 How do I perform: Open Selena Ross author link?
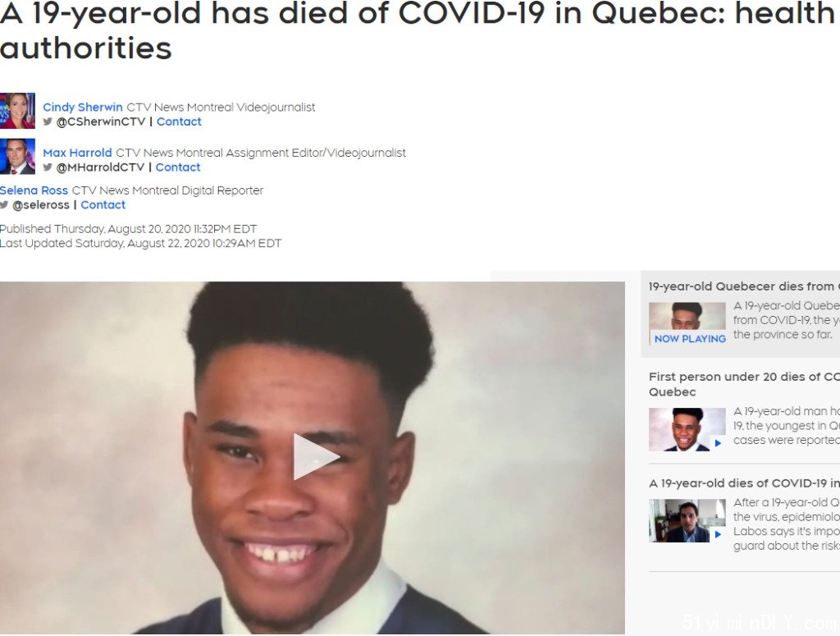[x=34, y=190]
